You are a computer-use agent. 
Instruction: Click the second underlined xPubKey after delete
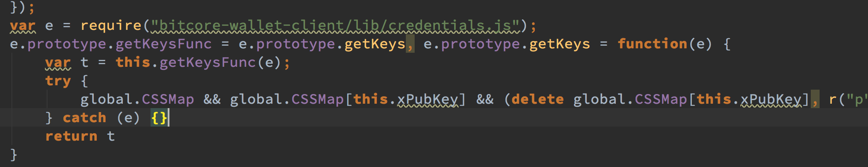(x=771, y=99)
